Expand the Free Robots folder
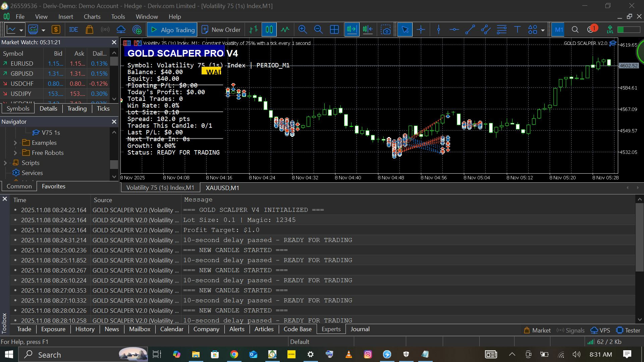Viewport: 644px width, 362px height. point(15,153)
